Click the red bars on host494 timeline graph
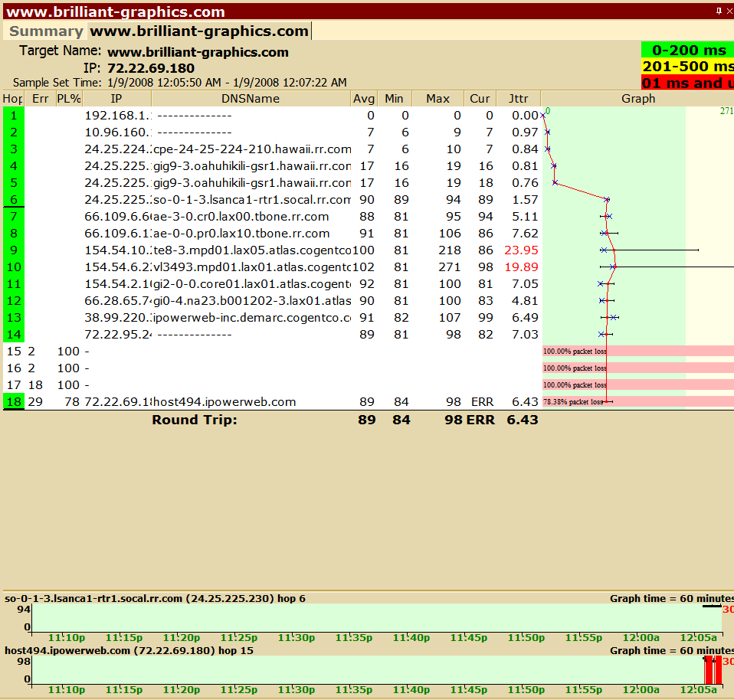This screenshot has width=734, height=700. click(x=713, y=670)
